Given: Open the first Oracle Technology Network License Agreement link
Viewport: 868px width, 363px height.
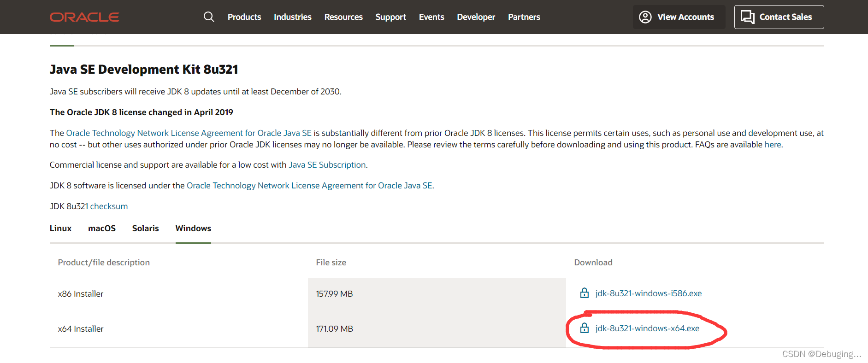Looking at the screenshot, I should 189,133.
